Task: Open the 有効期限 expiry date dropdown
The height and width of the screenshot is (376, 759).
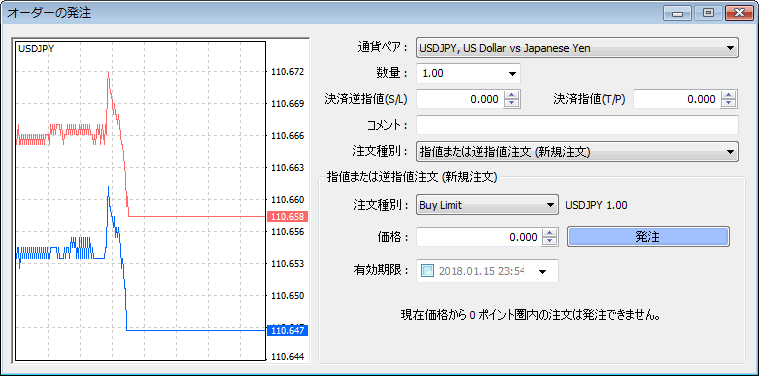Action: pyautogui.click(x=542, y=271)
